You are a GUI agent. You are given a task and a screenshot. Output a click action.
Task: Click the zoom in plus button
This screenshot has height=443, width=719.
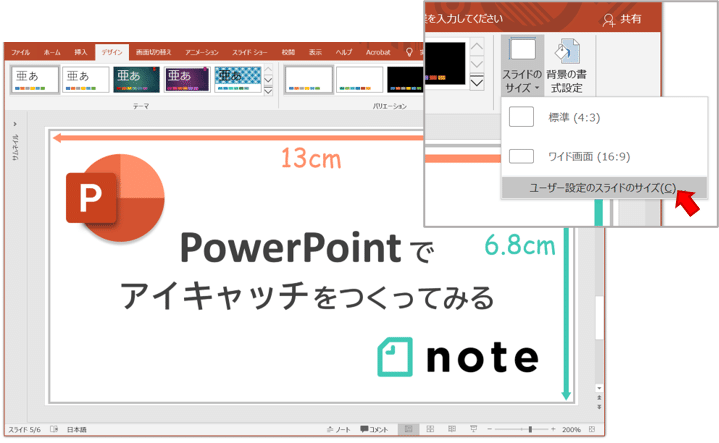click(553, 429)
